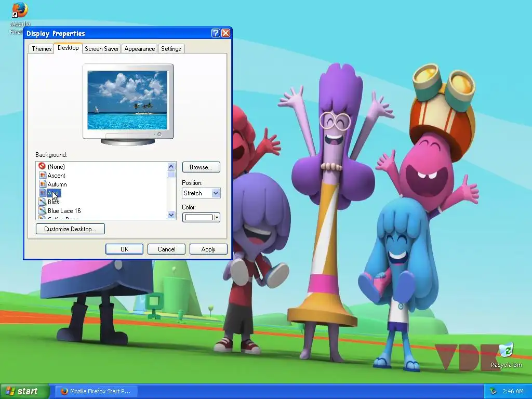This screenshot has width=532, height=399.
Task: Expand the Position Stretch dropdown
Action: coord(216,193)
